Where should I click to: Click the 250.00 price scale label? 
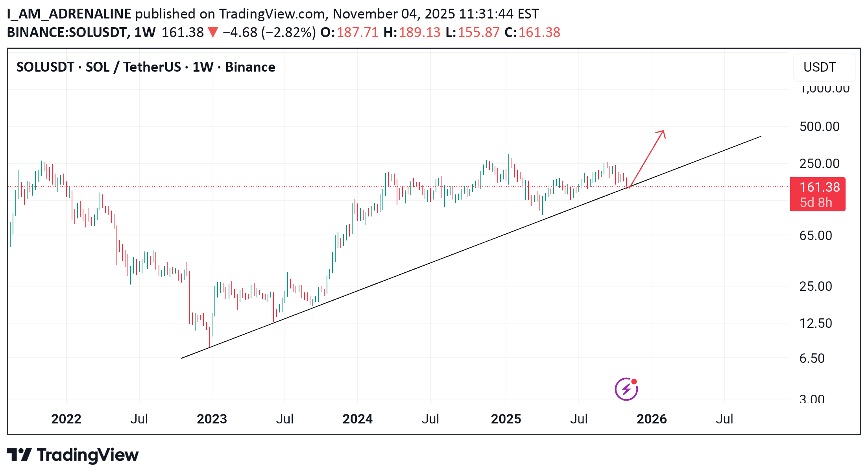(x=819, y=163)
